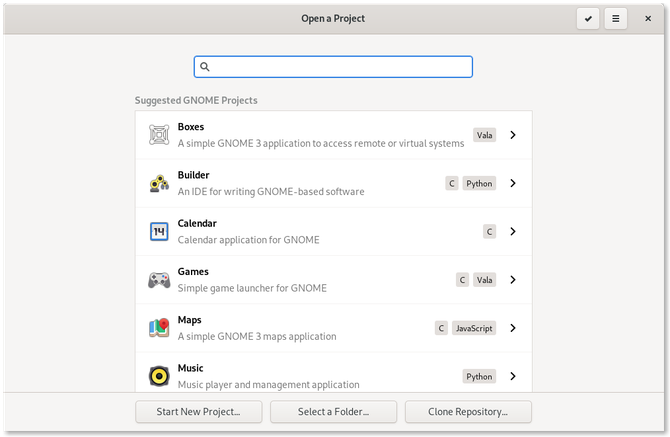The width and height of the screenshot is (670, 437).
Task: Click the Music speaker icon
Action: coord(159,376)
